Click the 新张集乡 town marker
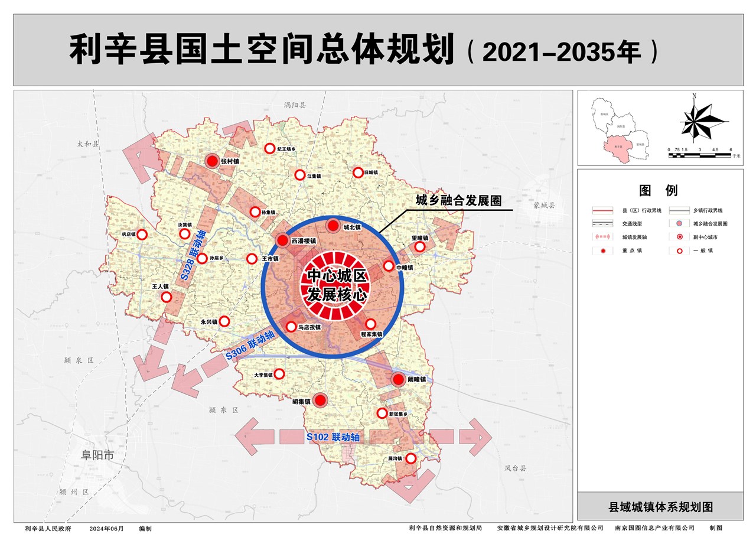This screenshot has width=756, height=534. pyautogui.click(x=382, y=414)
